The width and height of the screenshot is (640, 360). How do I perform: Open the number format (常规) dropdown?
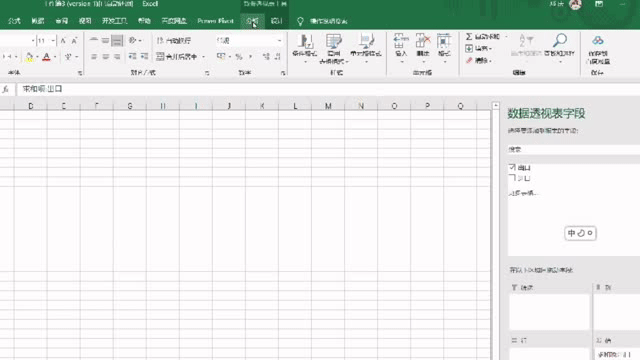click(280, 40)
